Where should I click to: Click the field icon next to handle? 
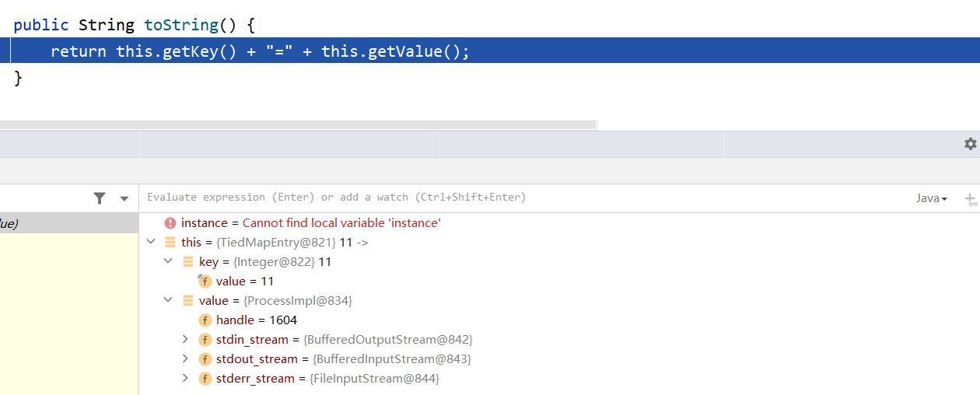click(205, 320)
